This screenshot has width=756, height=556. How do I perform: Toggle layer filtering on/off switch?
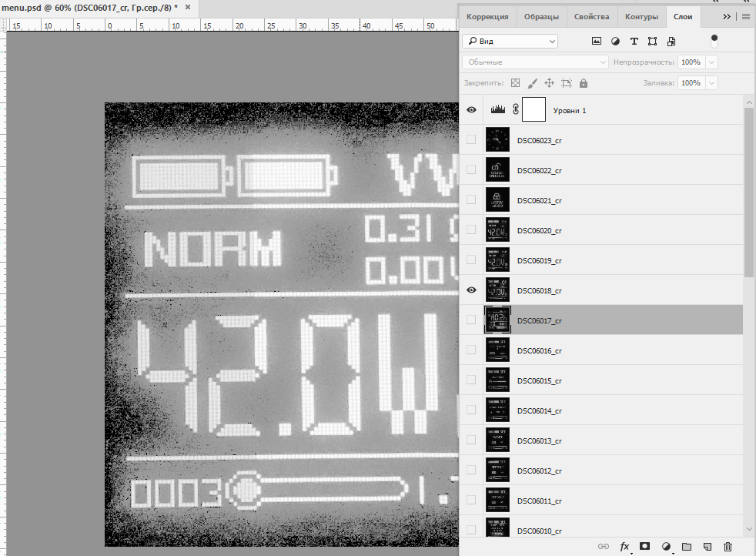pyautogui.click(x=714, y=41)
